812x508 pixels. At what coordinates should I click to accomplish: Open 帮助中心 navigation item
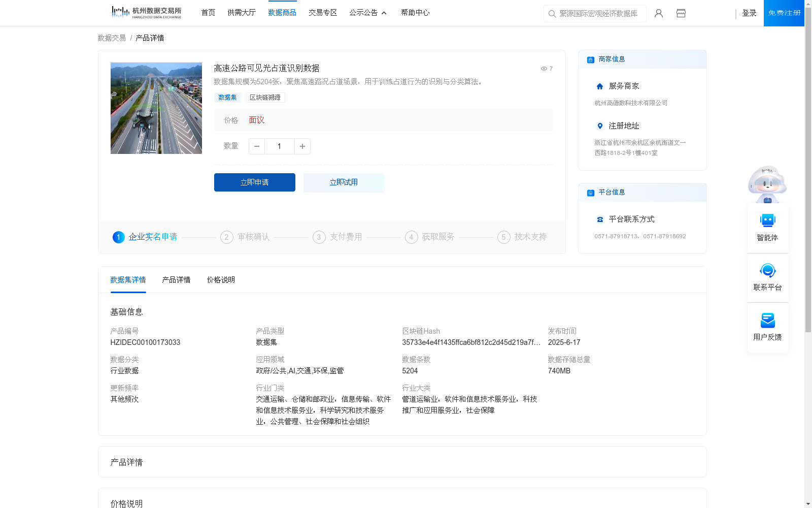click(415, 13)
